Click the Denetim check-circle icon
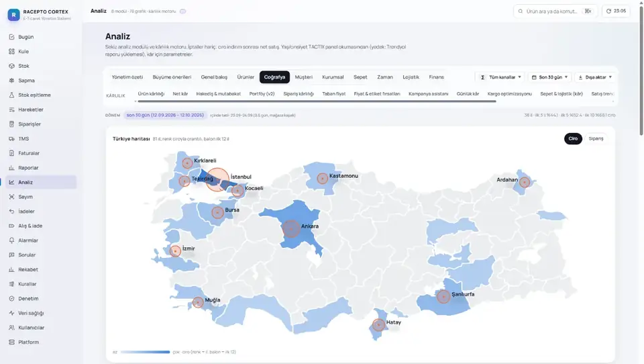This screenshot has height=364, width=644. (x=11, y=299)
